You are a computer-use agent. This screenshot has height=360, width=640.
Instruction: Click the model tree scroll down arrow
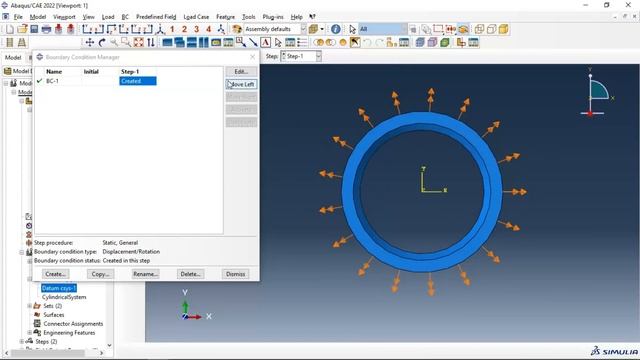pos(109,345)
